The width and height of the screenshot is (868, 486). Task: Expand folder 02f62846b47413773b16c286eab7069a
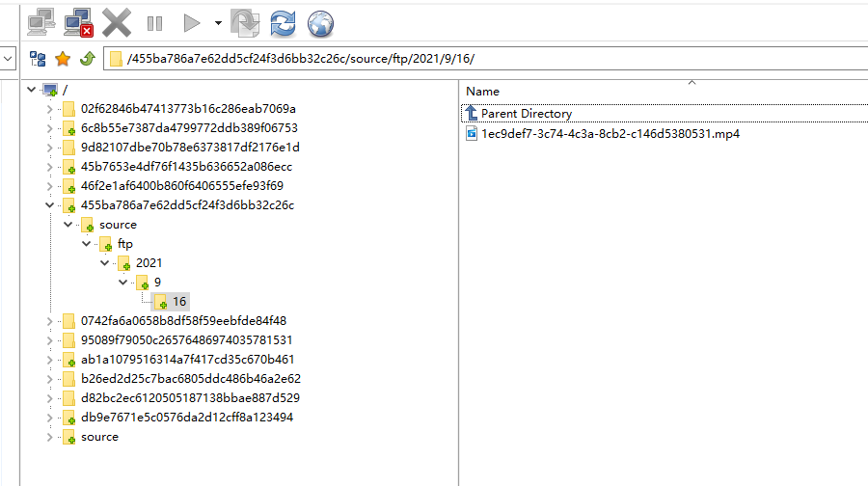pyautogui.click(x=49, y=109)
